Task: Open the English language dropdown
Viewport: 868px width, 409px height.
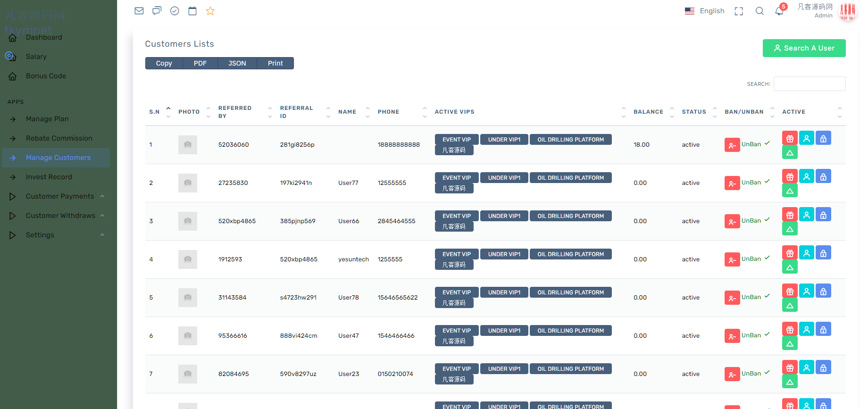Action: 705,11
